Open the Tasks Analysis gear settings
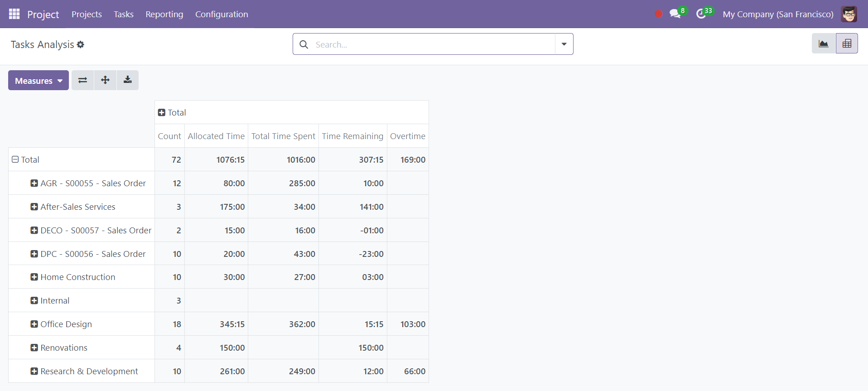Screen dimensions: 868x391 (x=81, y=44)
